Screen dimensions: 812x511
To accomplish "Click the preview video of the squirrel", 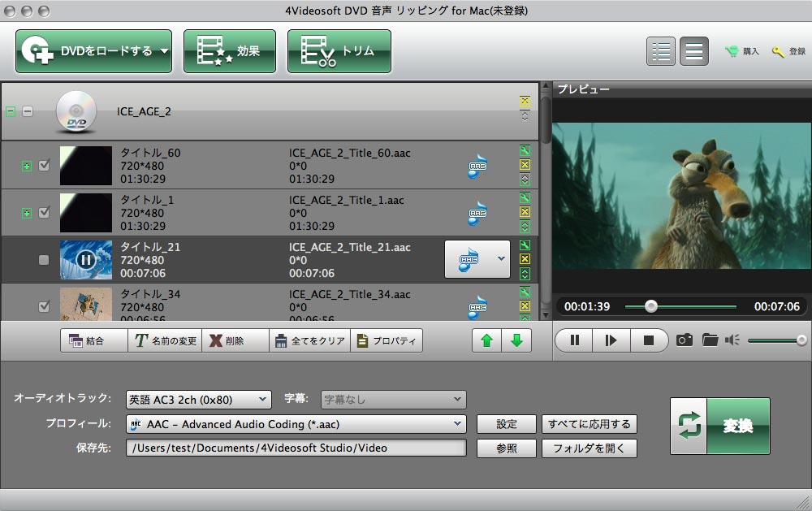I will coord(681,195).
